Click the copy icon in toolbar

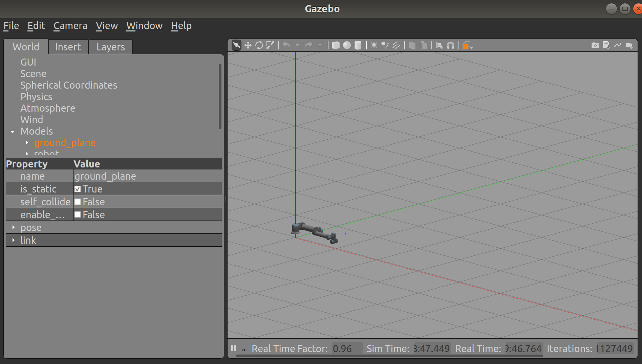(x=412, y=45)
